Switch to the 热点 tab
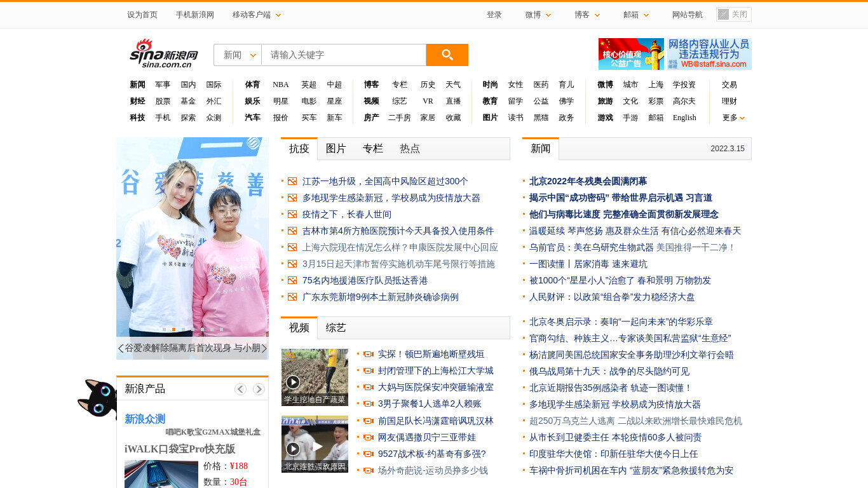 pyautogui.click(x=410, y=149)
